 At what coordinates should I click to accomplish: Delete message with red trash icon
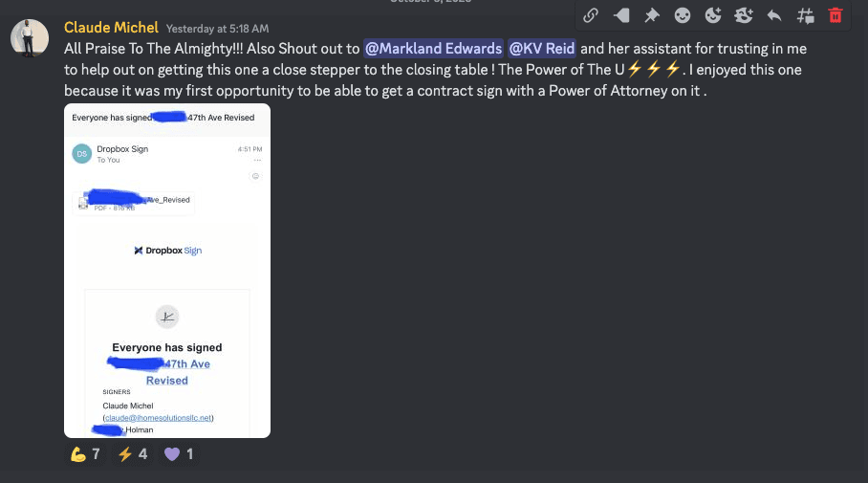835,15
